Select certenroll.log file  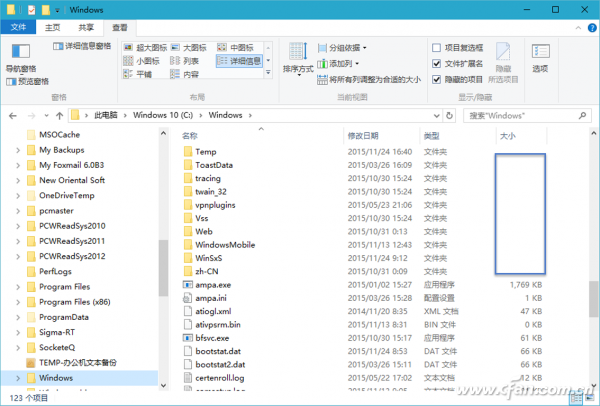pos(220,378)
